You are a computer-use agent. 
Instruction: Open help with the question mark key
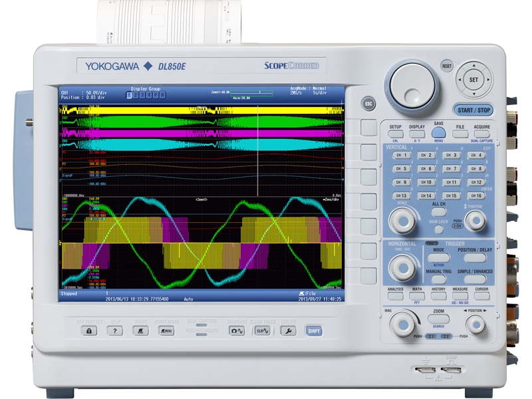pos(114,331)
